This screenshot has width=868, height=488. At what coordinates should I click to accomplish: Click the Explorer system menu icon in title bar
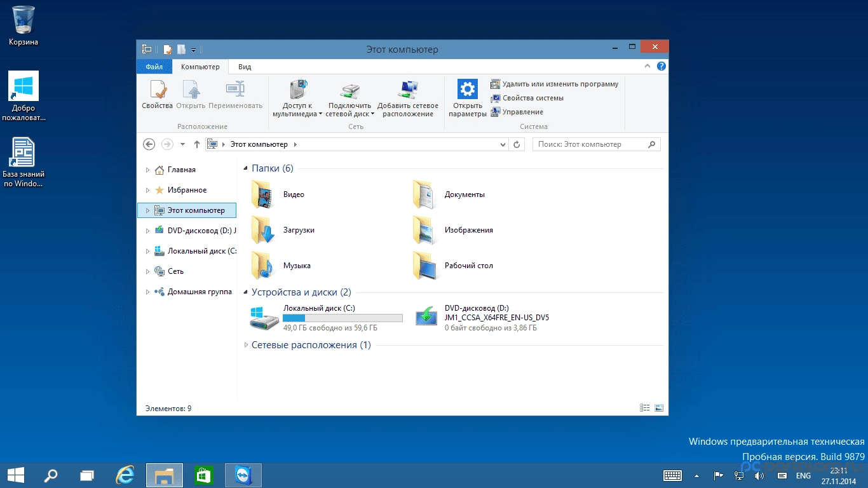[147, 49]
